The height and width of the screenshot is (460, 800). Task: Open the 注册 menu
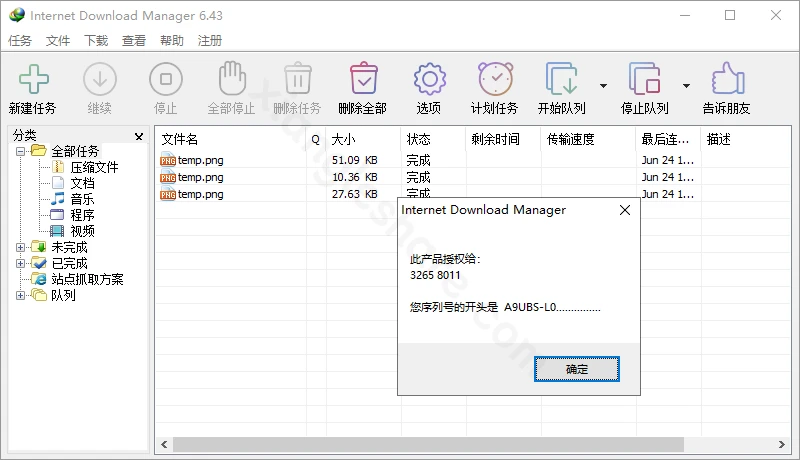click(x=210, y=40)
